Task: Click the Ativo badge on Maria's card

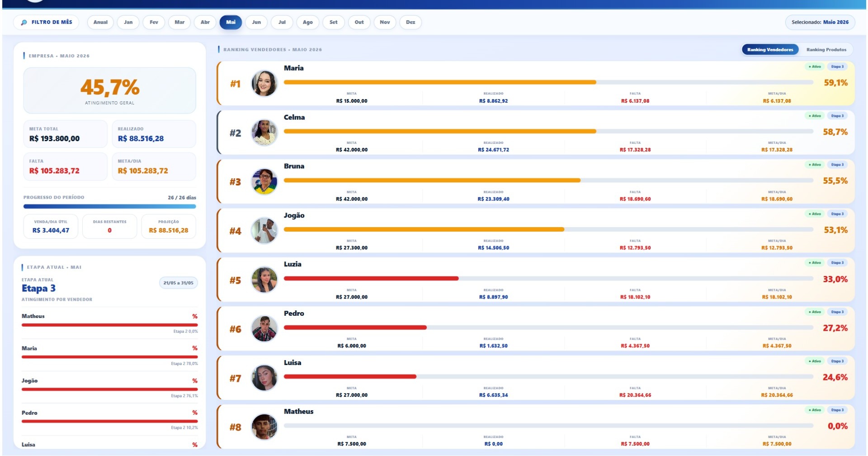Action: pyautogui.click(x=815, y=66)
